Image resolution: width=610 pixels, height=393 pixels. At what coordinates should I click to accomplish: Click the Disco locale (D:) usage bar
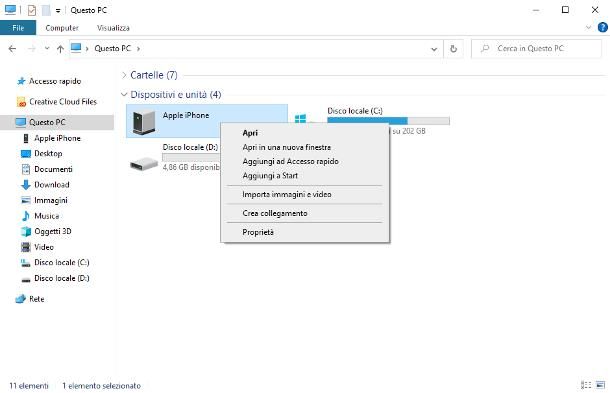click(191, 157)
